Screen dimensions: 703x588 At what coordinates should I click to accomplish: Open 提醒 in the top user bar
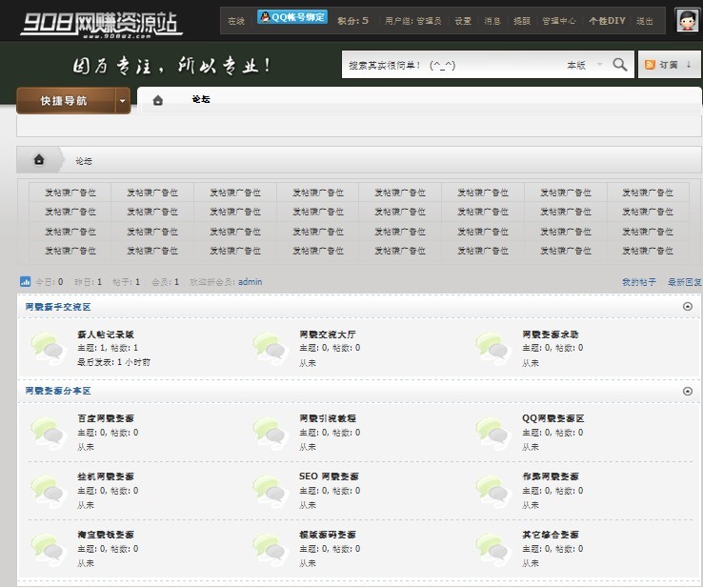coord(522,21)
